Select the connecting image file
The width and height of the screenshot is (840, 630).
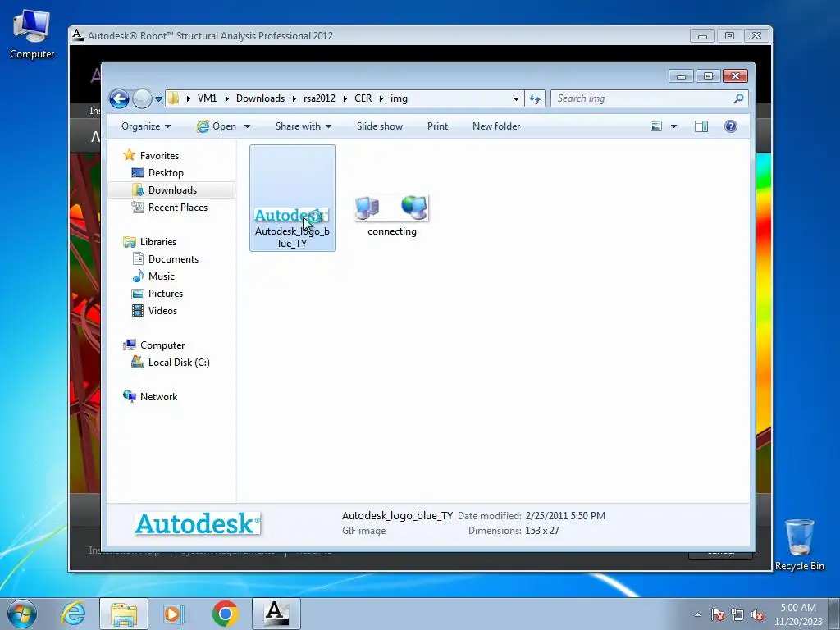392,216
